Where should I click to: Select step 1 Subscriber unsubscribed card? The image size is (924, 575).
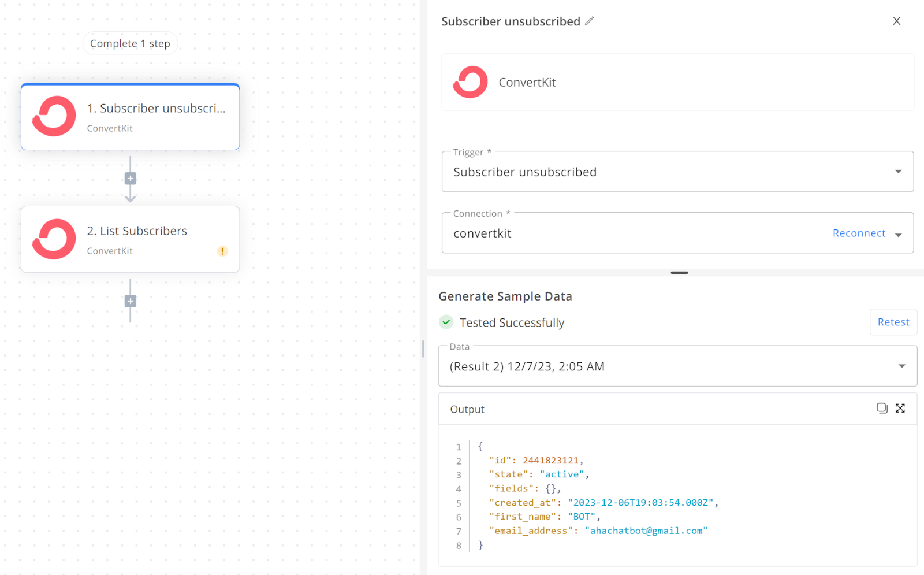tap(131, 117)
